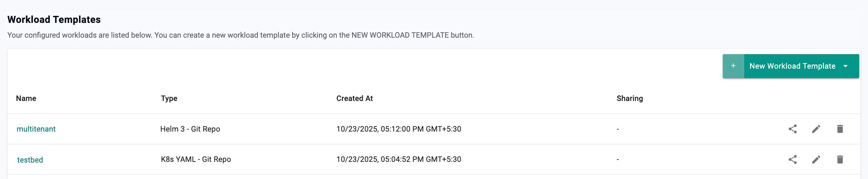The width and height of the screenshot is (868, 179).
Task: Expand the New Workload Template dropdown arrow
Action: click(845, 66)
